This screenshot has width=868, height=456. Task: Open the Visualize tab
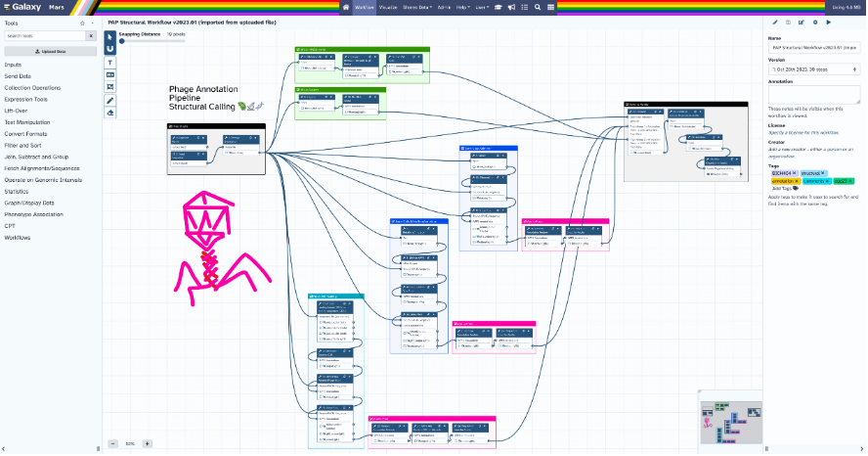(x=388, y=7)
